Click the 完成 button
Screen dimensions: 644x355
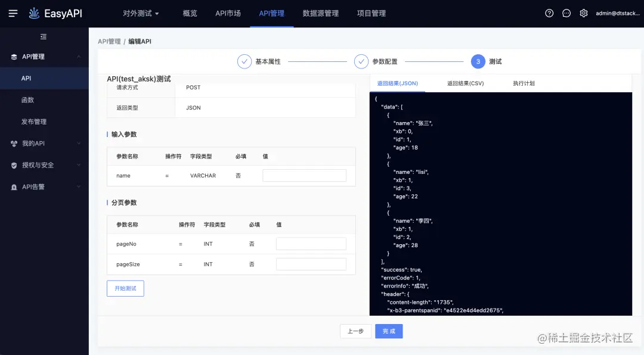click(x=389, y=331)
